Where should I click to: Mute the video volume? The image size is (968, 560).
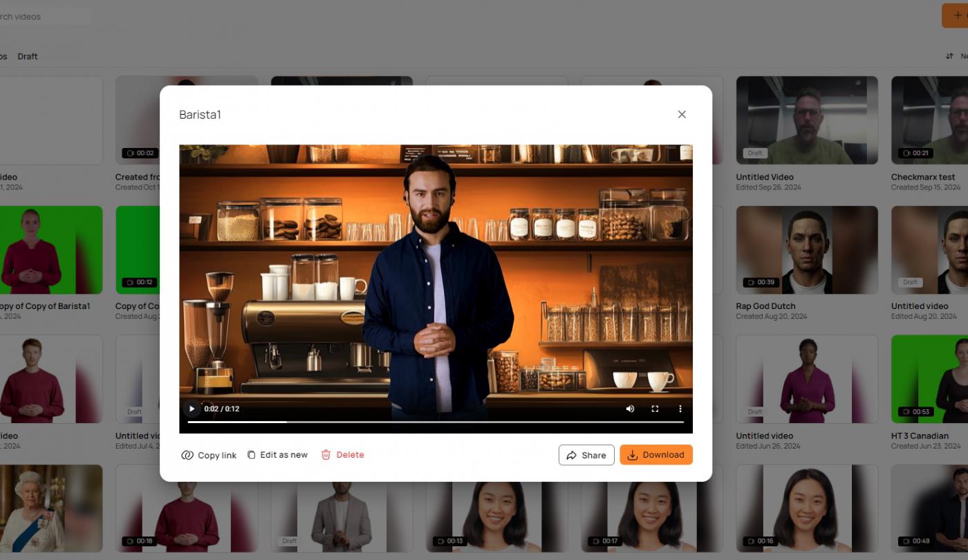click(x=630, y=409)
